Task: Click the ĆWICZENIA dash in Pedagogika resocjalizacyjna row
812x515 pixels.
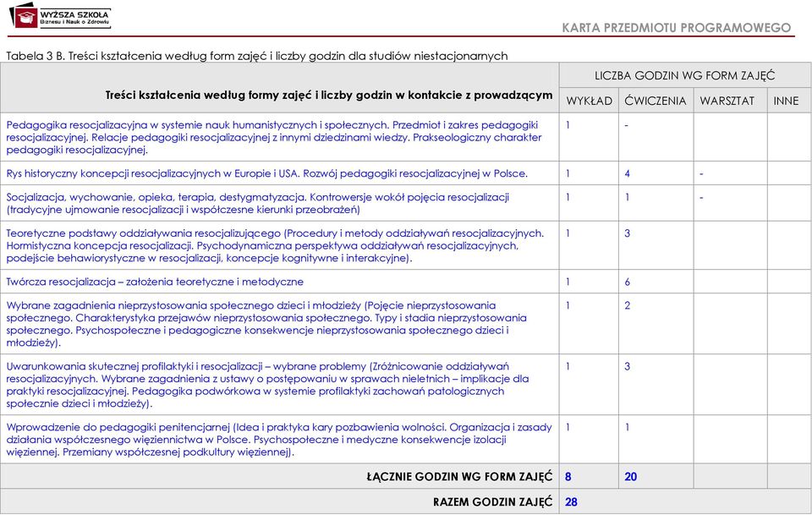Action: click(x=626, y=125)
